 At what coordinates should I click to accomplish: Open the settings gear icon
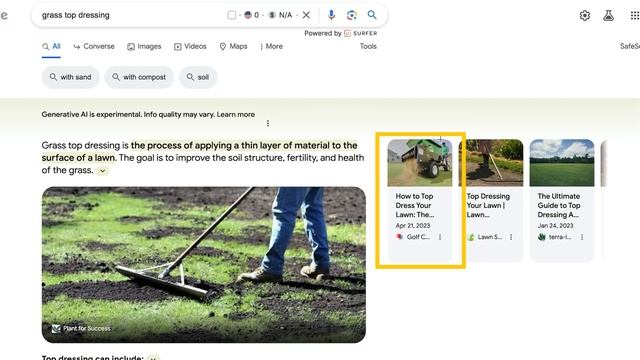click(x=584, y=16)
